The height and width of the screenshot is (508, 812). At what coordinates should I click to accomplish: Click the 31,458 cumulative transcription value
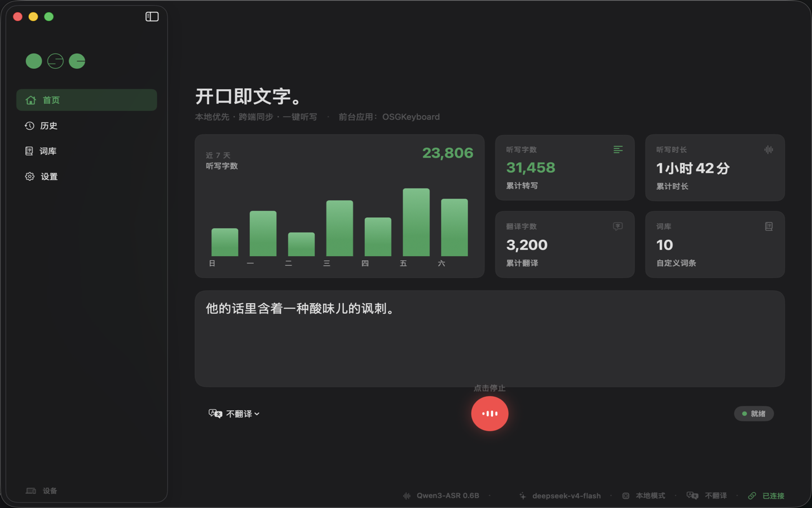point(531,168)
